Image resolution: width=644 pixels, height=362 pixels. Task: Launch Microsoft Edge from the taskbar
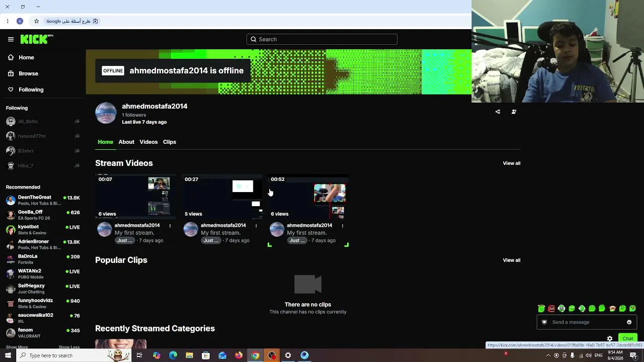[x=173, y=355]
